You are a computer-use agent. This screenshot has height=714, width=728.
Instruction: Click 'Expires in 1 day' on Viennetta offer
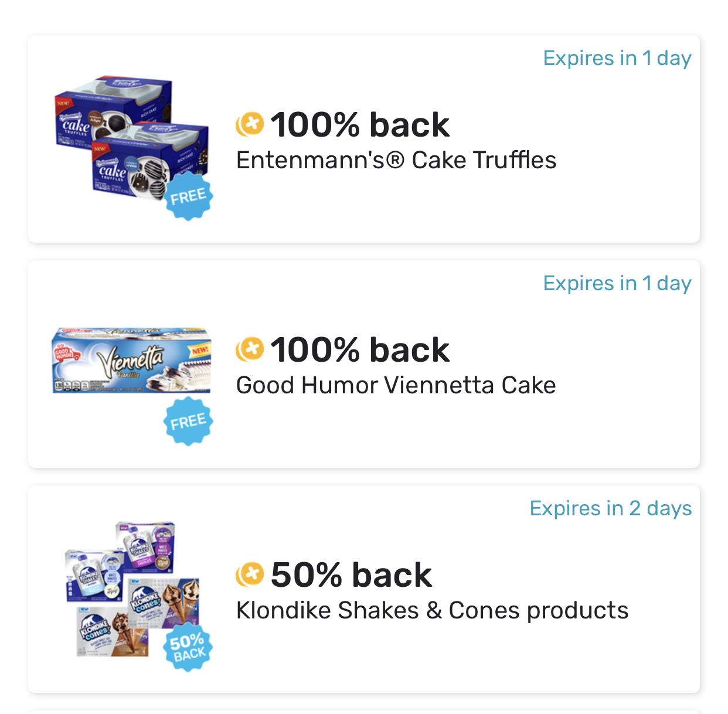617,283
